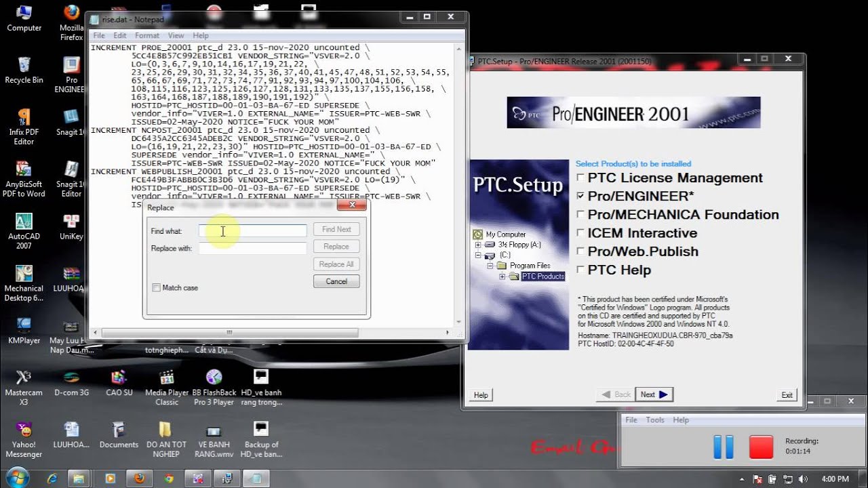868x488 pixels.
Task: Open Notepad File menu
Action: click(x=99, y=35)
